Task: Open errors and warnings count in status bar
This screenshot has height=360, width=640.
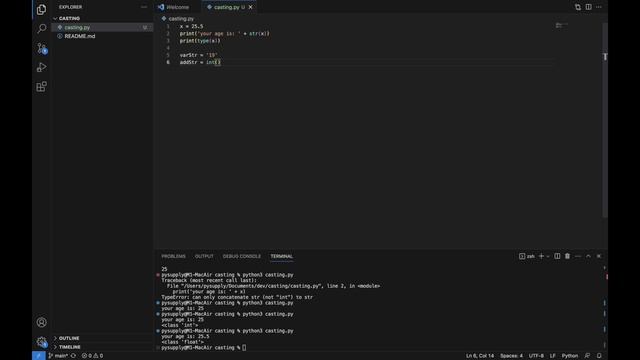Action: pos(92,356)
